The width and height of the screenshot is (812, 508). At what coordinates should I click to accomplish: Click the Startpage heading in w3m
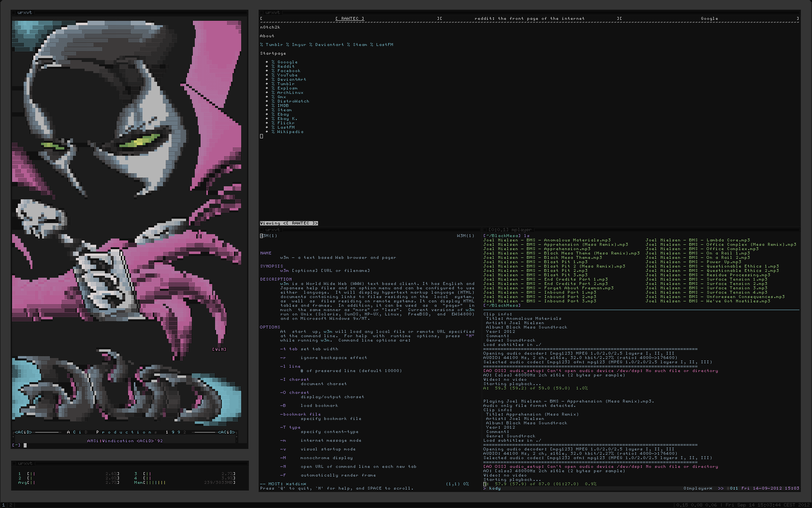coord(273,53)
